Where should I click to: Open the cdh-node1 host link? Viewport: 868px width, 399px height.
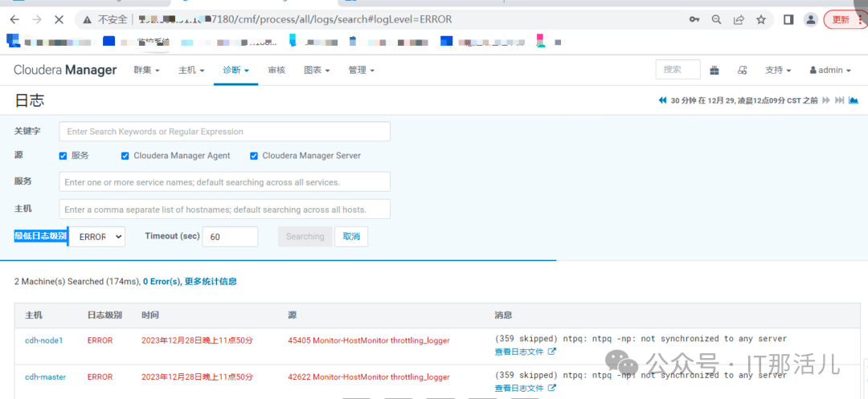[43, 340]
